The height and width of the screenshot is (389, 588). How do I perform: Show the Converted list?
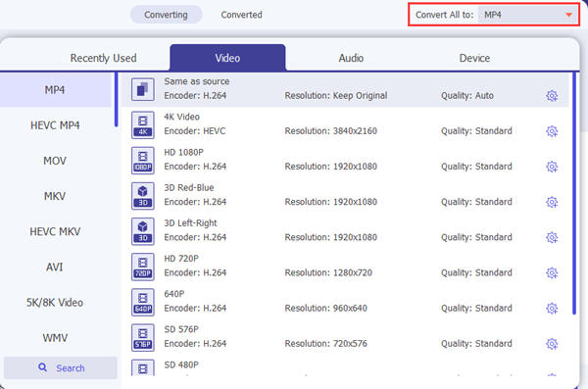point(241,15)
